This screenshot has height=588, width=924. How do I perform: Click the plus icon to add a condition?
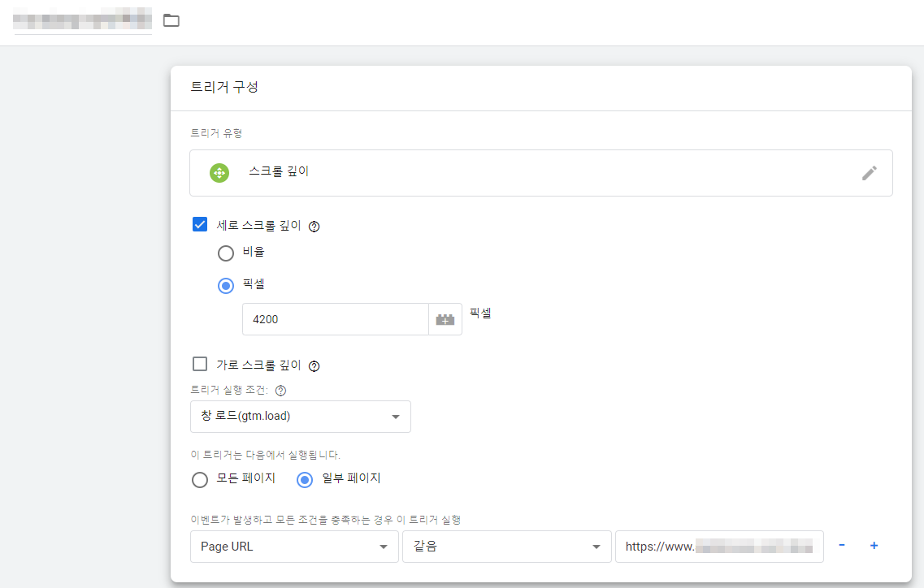coord(874,546)
